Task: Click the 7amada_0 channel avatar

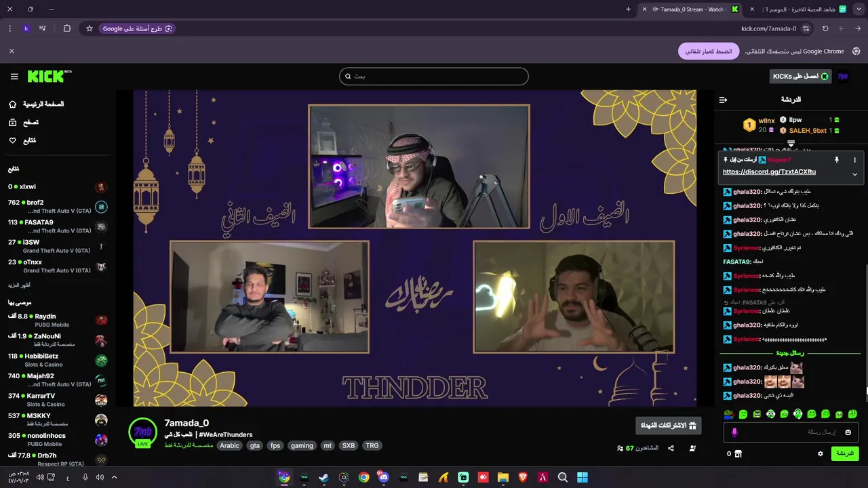Action: [x=142, y=433]
